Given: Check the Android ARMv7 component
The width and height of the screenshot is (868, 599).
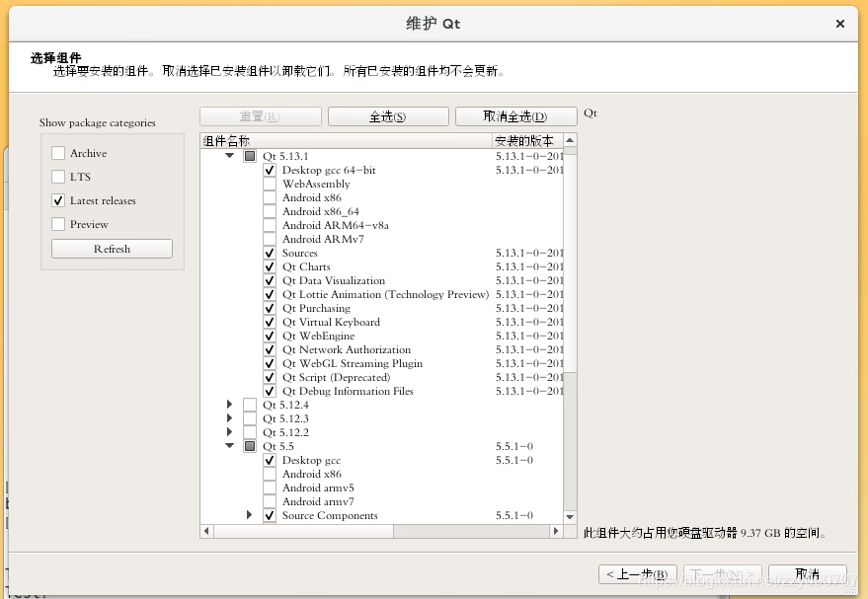Looking at the screenshot, I should pos(270,239).
